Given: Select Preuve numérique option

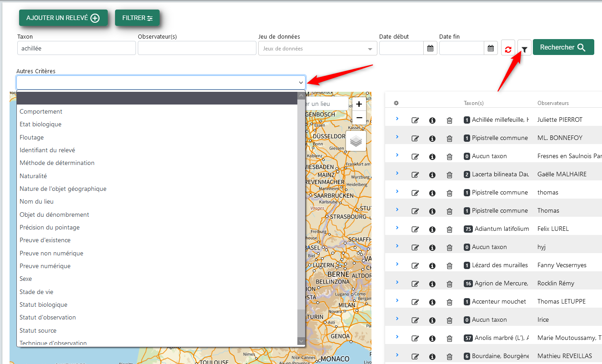Looking at the screenshot, I should (157, 266).
